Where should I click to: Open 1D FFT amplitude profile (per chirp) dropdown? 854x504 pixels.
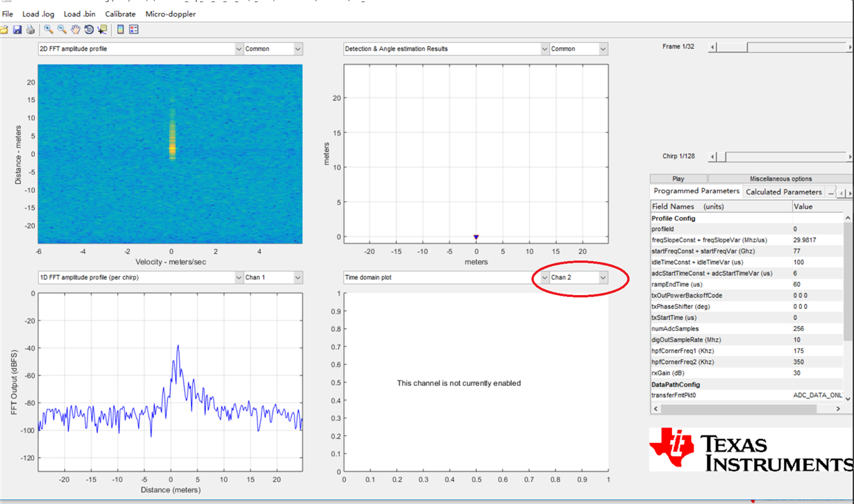[140, 277]
